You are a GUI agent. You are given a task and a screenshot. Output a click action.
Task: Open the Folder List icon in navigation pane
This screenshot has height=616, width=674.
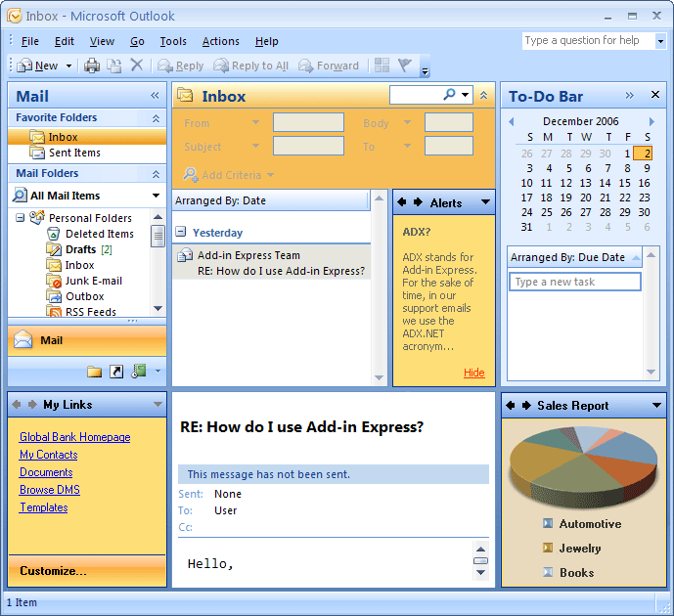[x=94, y=372]
